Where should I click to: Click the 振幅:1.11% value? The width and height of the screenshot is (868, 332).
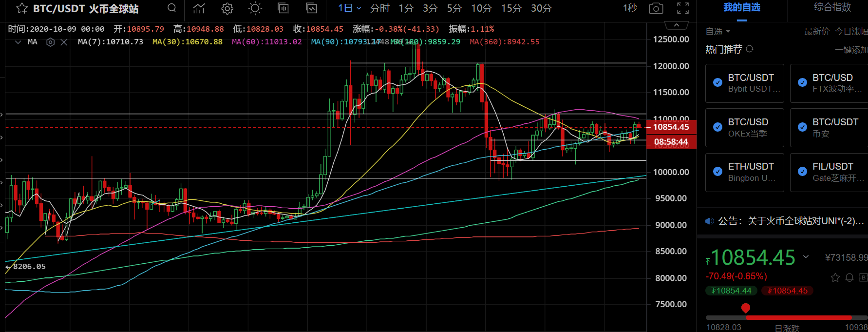pos(471,29)
